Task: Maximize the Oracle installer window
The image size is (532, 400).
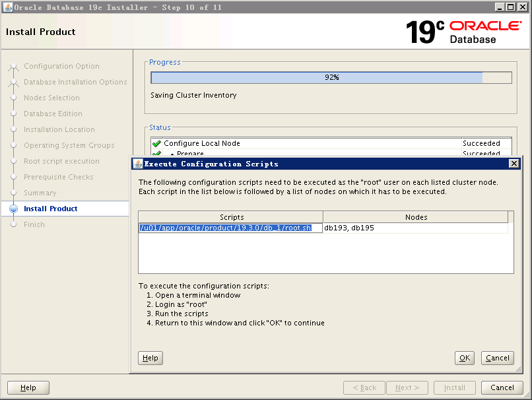Action: point(511,7)
